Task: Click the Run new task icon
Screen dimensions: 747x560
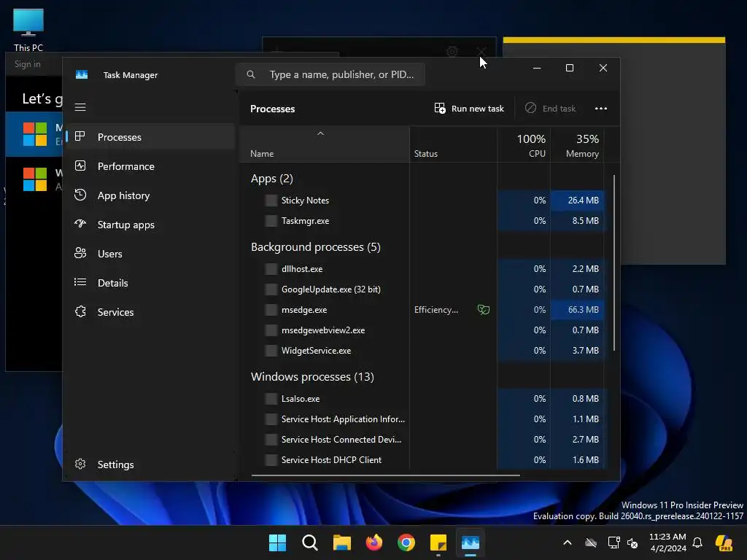Action: tap(440, 108)
